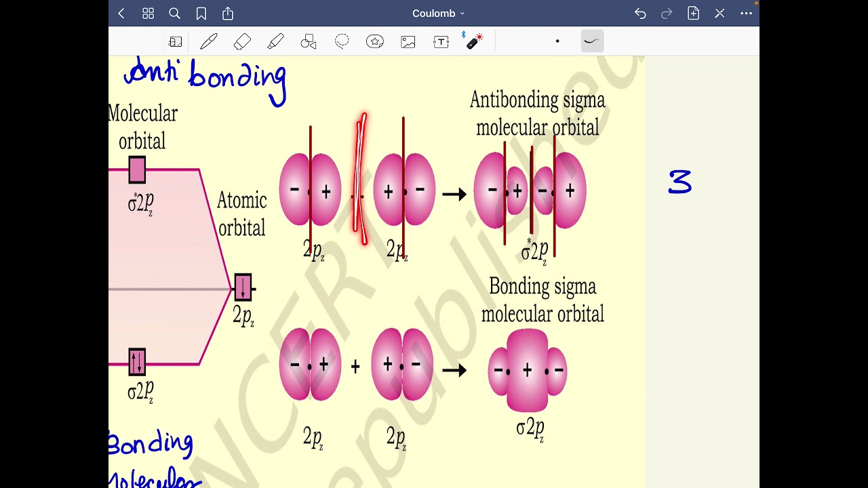Select the Text box tool
Image resolution: width=868 pixels, height=488 pixels.
point(441,42)
